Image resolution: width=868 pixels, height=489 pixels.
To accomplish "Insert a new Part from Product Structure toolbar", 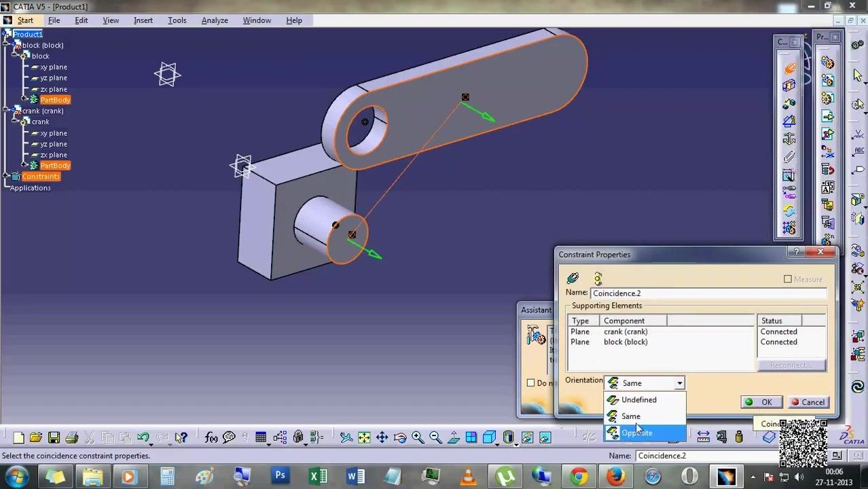I will (x=827, y=98).
